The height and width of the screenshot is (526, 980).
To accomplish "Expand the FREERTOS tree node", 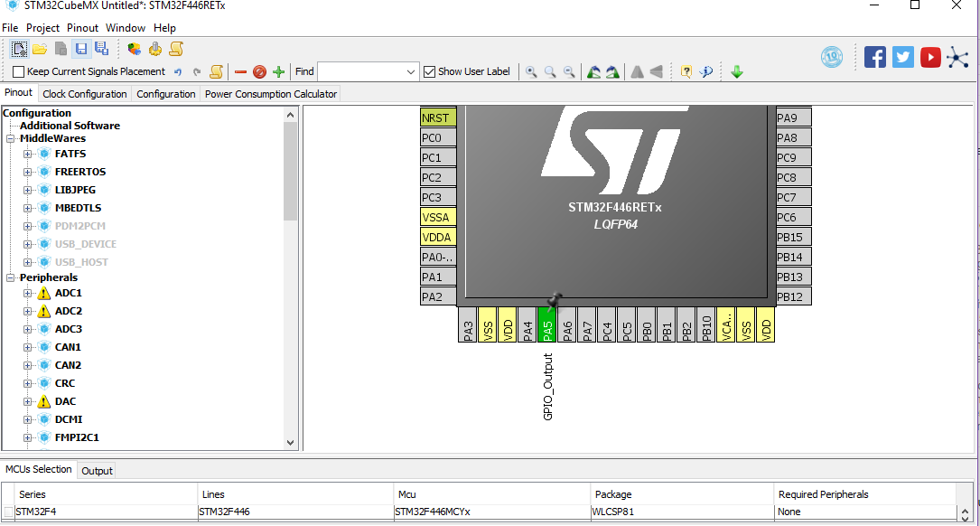I will (27, 172).
